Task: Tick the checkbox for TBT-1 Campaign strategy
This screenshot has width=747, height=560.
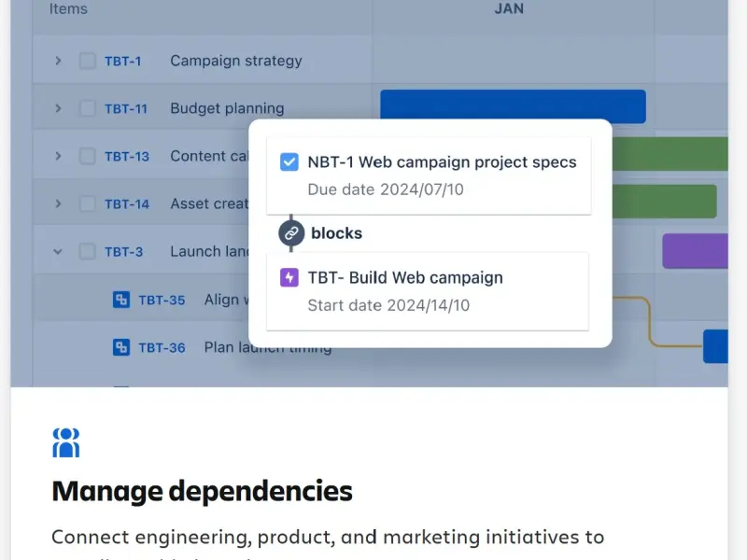Action: (88, 61)
